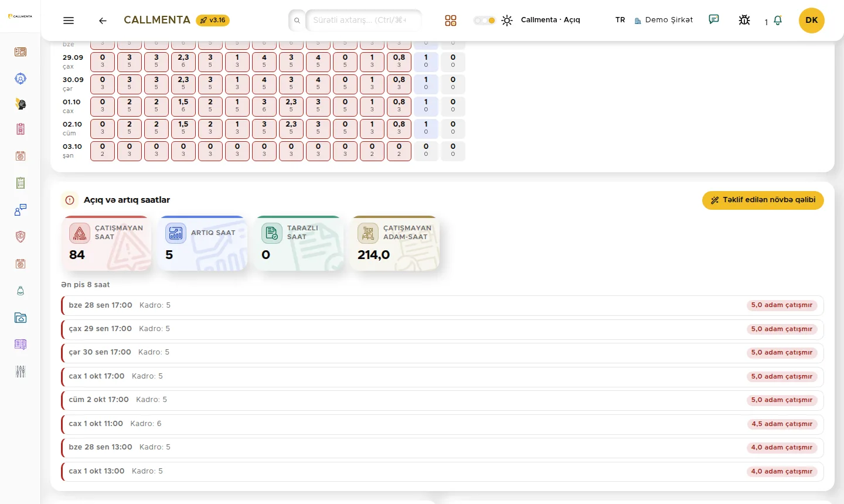
Task: Click the v3.16 version badge
Action: click(x=213, y=20)
